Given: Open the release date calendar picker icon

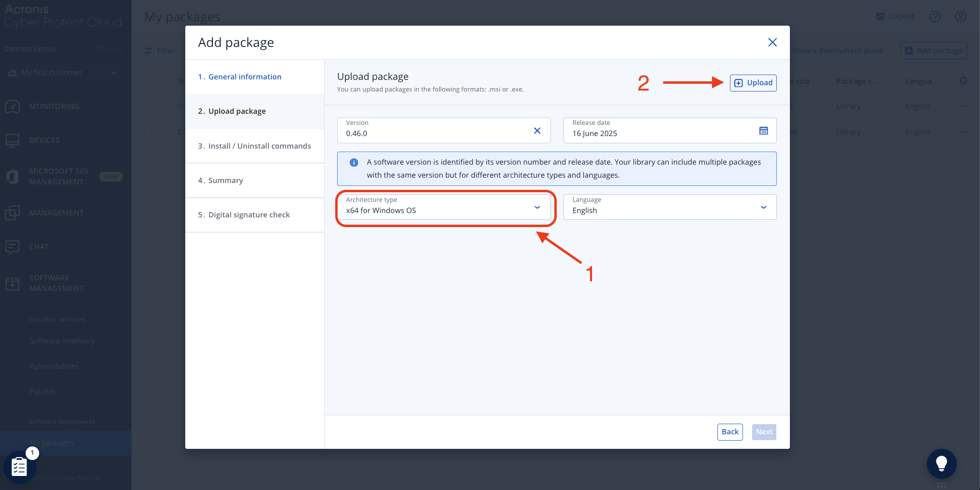Looking at the screenshot, I should [x=763, y=130].
